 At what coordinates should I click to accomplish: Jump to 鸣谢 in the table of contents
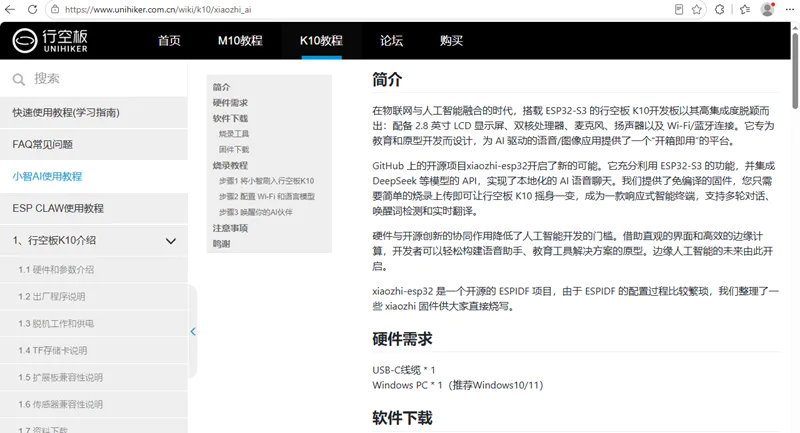221,244
